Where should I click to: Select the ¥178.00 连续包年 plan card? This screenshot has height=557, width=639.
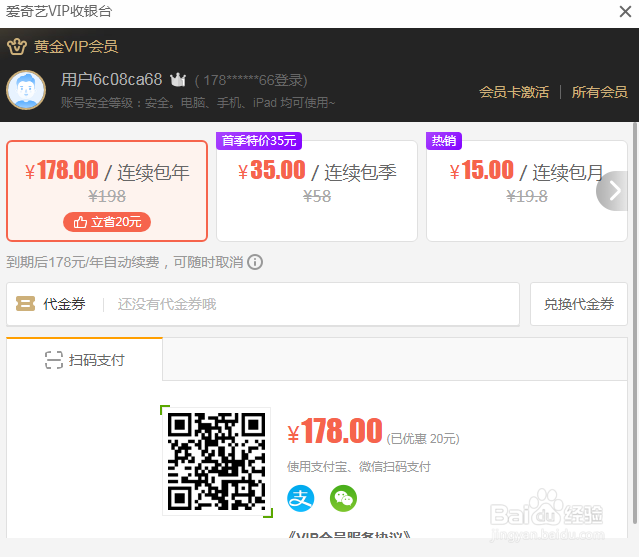click(107, 191)
